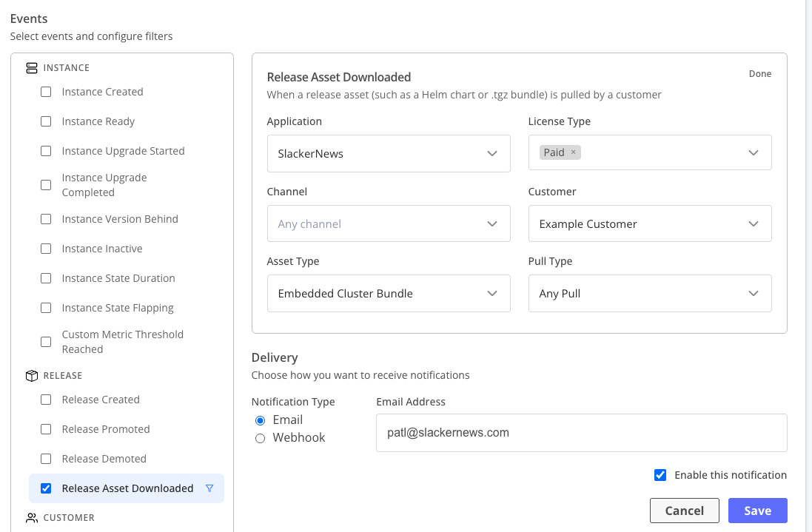Image resolution: width=812 pixels, height=532 pixels.
Task: Click the Cancel button
Action: (x=684, y=511)
